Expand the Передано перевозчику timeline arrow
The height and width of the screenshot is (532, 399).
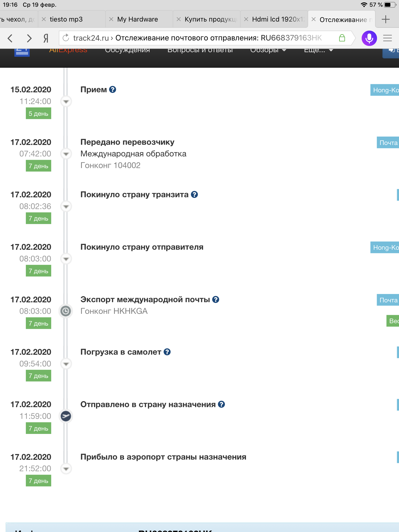point(66,154)
